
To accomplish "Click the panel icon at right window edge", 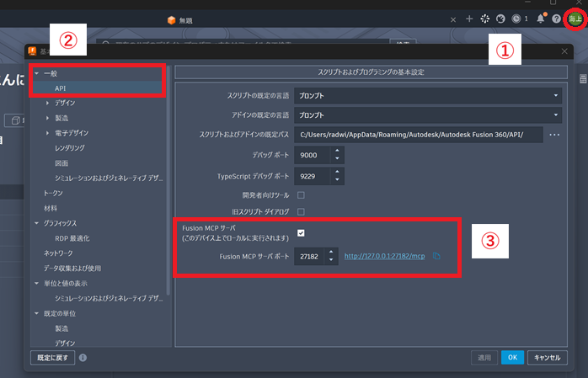I will [x=583, y=78].
